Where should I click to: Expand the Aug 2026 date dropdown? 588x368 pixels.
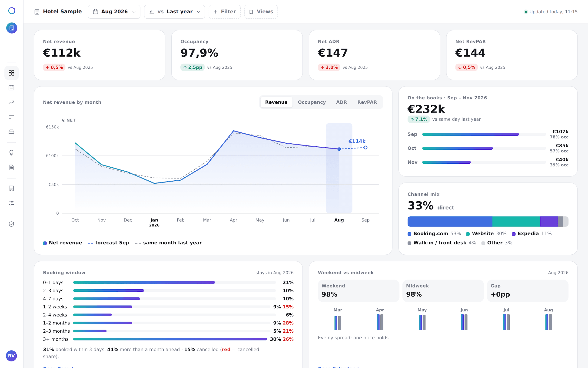click(x=114, y=12)
